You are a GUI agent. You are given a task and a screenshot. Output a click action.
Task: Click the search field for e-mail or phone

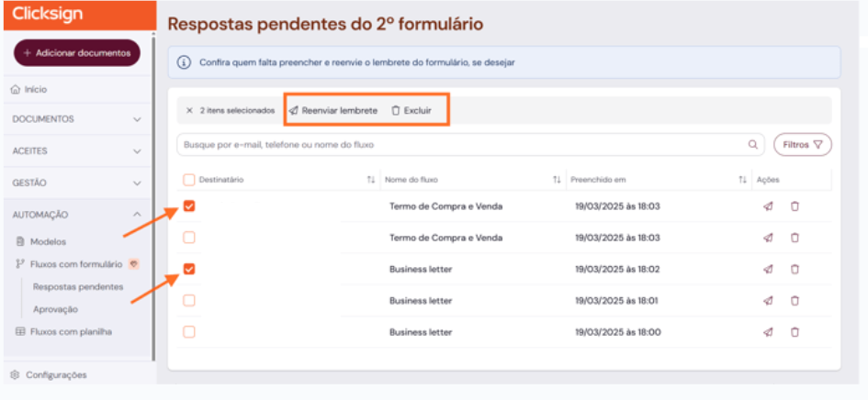[x=459, y=144]
